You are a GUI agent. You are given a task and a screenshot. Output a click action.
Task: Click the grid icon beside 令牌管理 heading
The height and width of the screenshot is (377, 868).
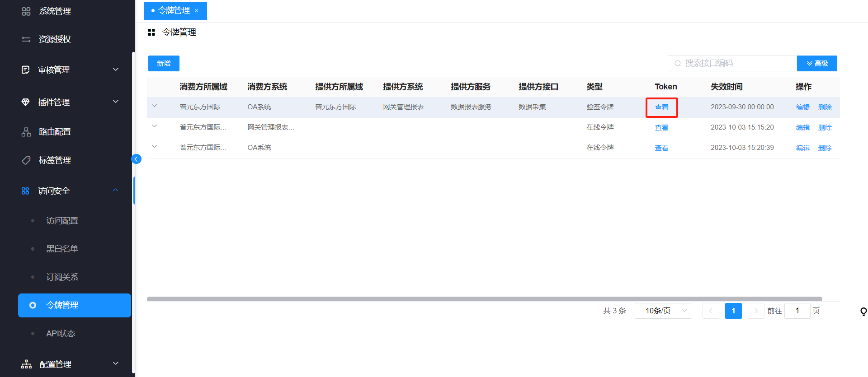point(151,32)
